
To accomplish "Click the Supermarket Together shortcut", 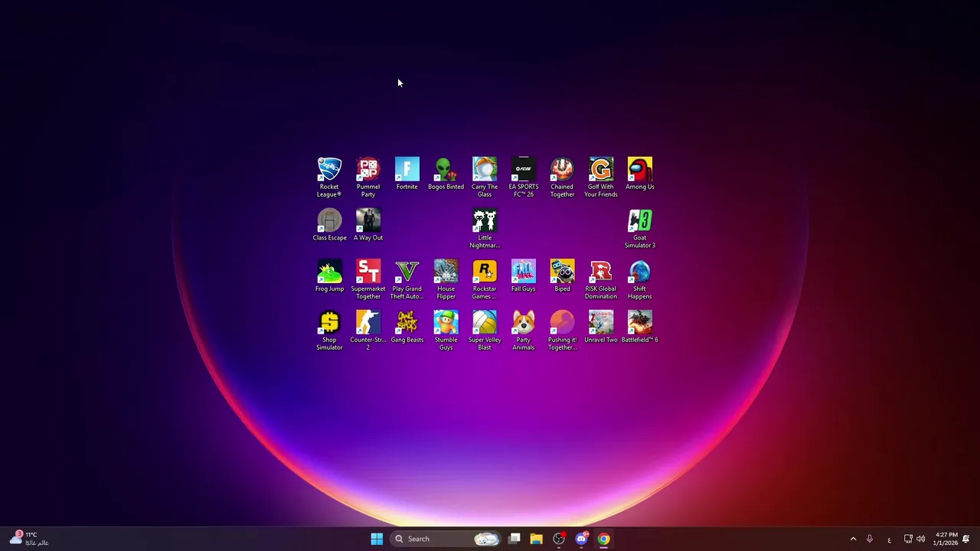I will click(x=368, y=280).
